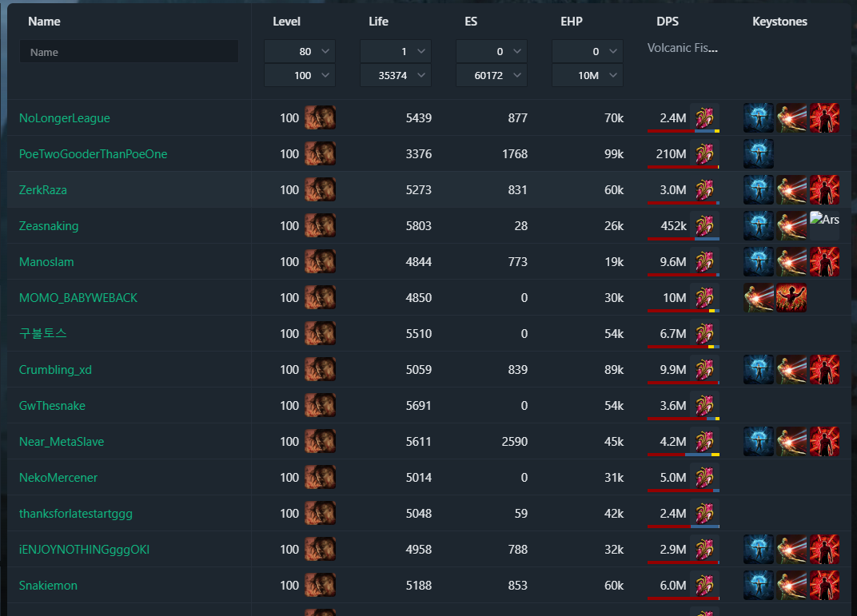This screenshot has height=616, width=857.
Task: Click 99k EHP value
Action: tap(614, 154)
